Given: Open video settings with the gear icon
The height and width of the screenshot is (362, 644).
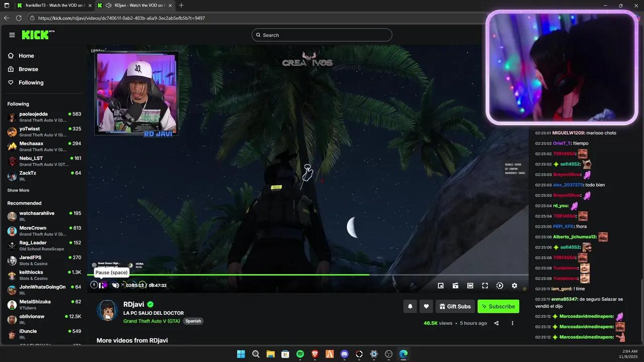Looking at the screenshot, I should pyautogui.click(x=514, y=285).
